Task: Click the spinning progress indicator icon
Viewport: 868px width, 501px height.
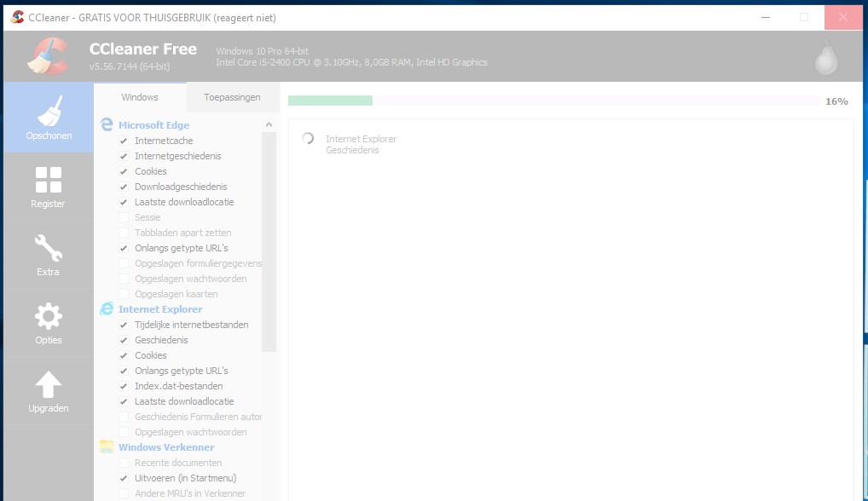Action: [x=308, y=138]
